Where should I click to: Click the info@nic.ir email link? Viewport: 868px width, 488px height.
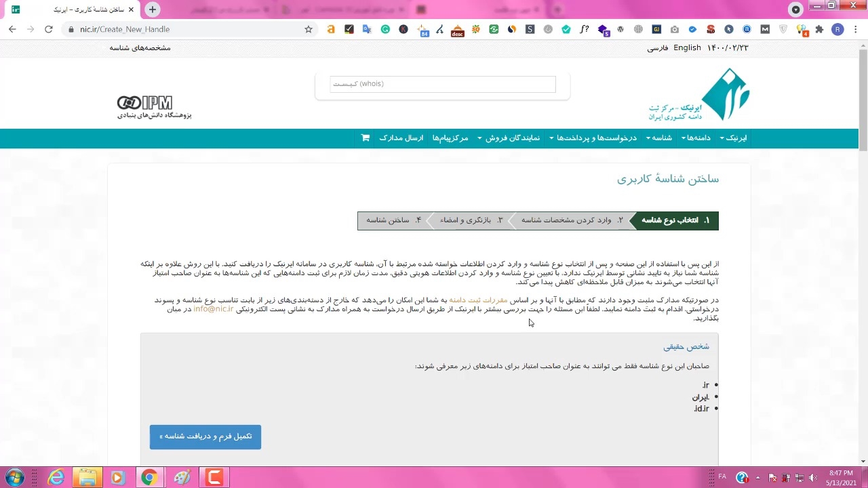pyautogui.click(x=213, y=309)
